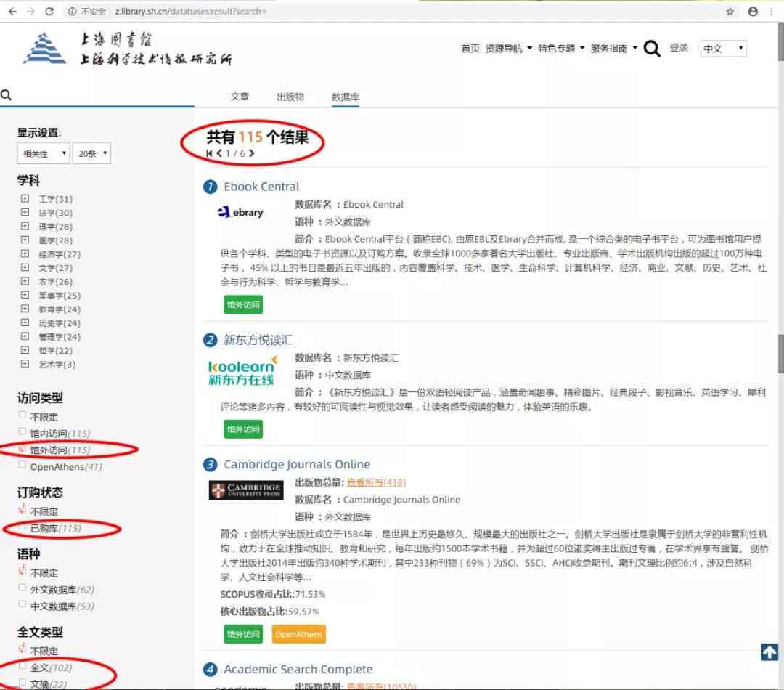Viewport: 784px width, 690px height.
Task: Open the 特色专题 dropdown menu
Action: point(561,49)
